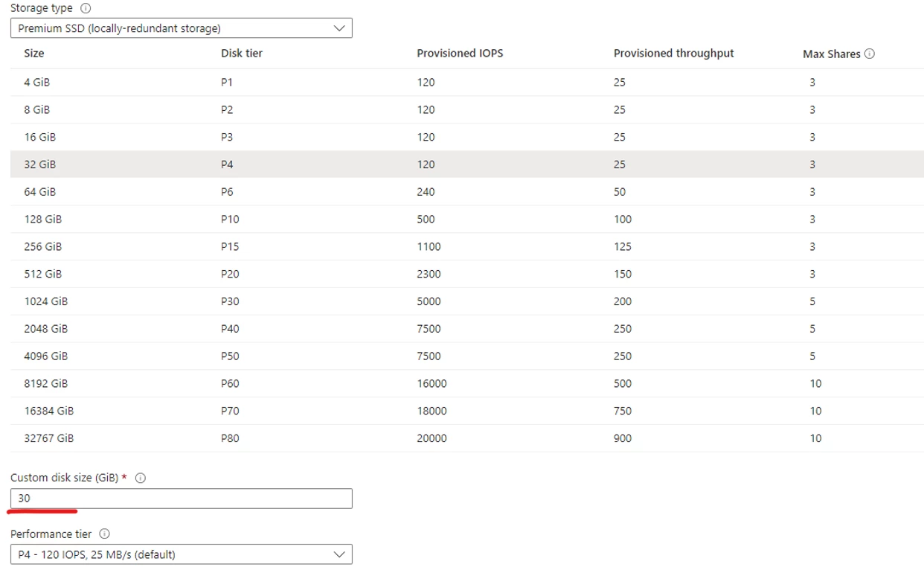
Task: Click the P40 disk tier cell
Action: click(230, 329)
